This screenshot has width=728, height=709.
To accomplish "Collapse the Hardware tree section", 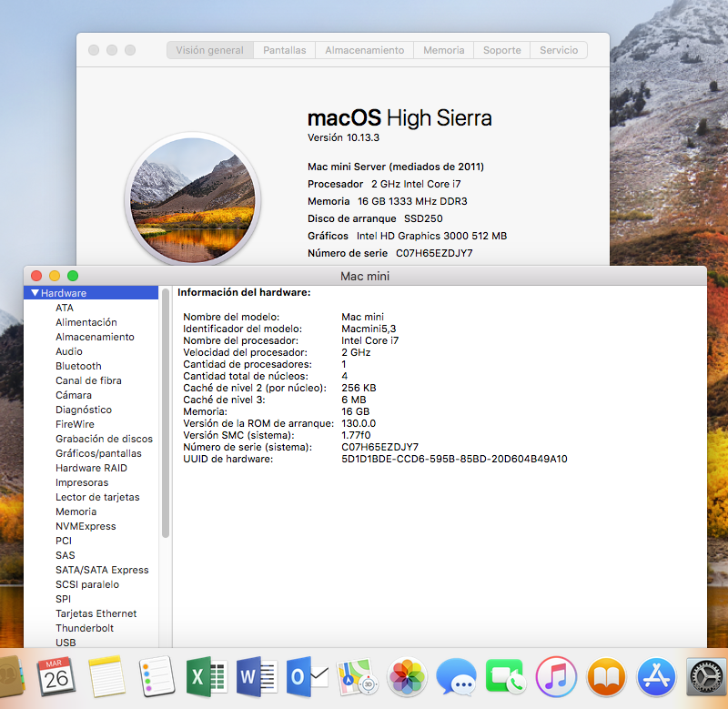I will point(35,293).
